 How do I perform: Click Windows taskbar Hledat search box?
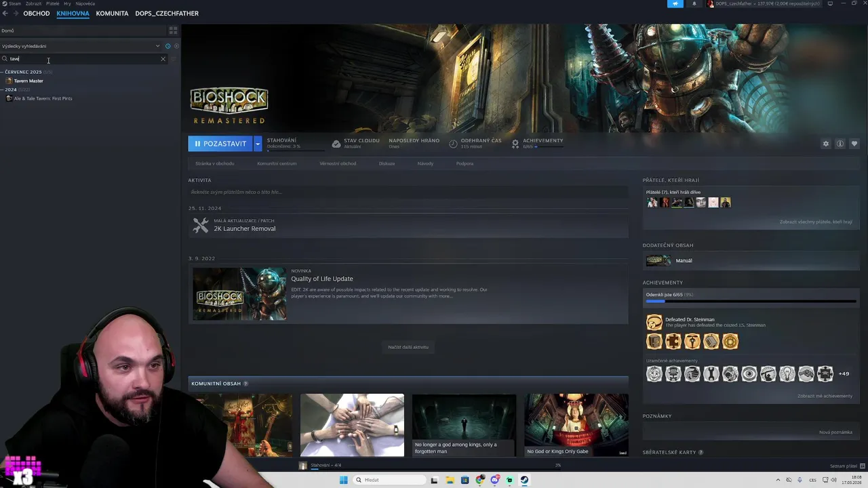(x=389, y=480)
